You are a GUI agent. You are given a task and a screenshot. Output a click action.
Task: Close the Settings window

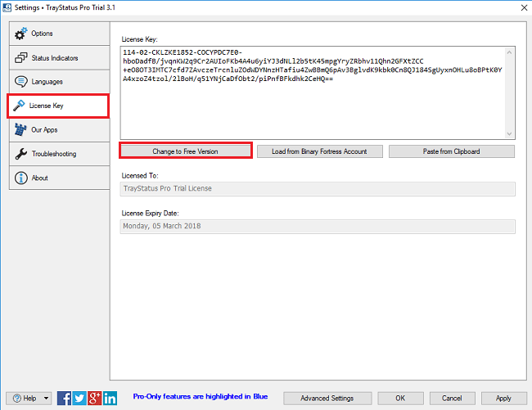pyautogui.click(x=524, y=7)
